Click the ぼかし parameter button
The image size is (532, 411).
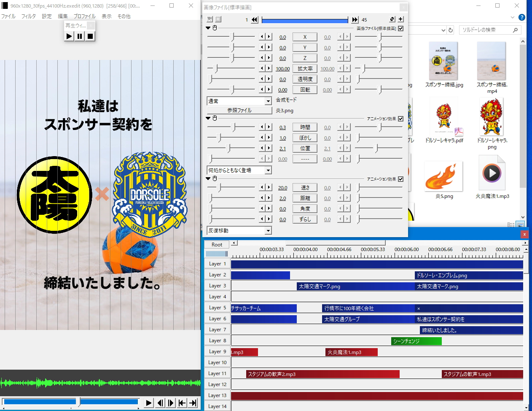[x=305, y=138]
